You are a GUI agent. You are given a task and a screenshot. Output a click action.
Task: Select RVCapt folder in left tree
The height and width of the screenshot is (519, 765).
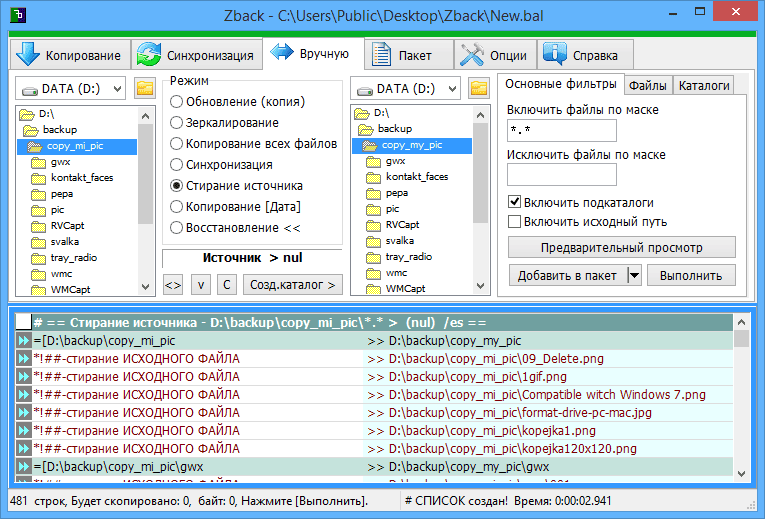coord(67,225)
